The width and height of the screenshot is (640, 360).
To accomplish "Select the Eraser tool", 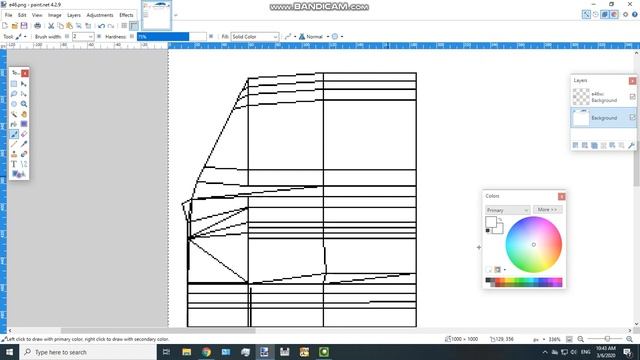I will (x=24, y=134).
